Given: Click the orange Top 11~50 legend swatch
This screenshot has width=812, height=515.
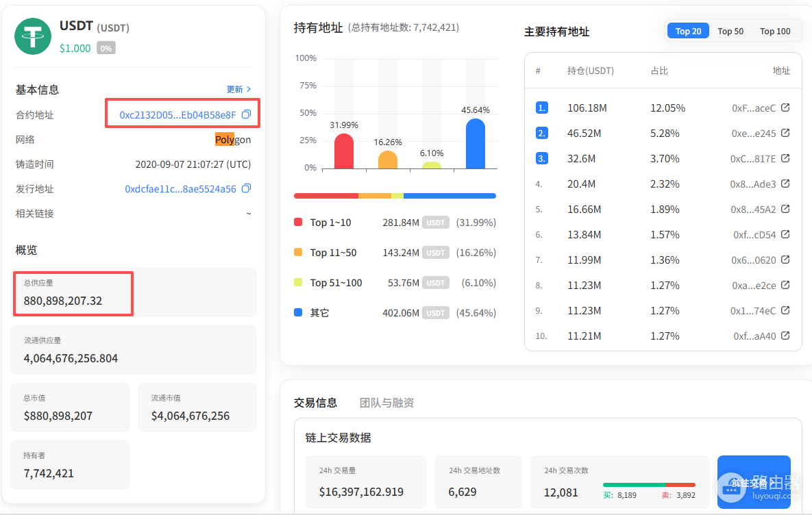Looking at the screenshot, I should (298, 252).
